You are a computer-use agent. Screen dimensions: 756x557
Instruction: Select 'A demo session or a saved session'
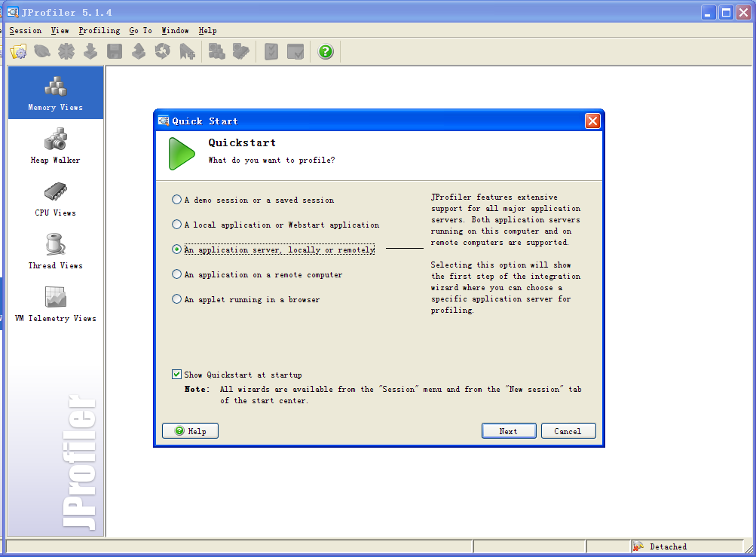(x=253, y=200)
